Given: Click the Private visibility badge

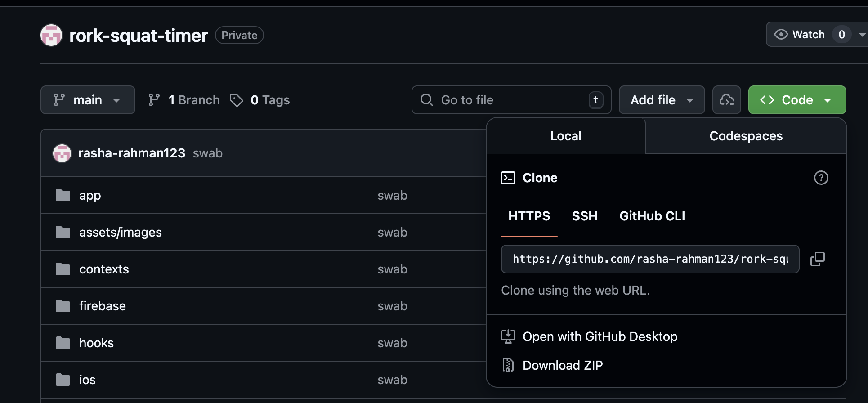Looking at the screenshot, I should coord(239,35).
